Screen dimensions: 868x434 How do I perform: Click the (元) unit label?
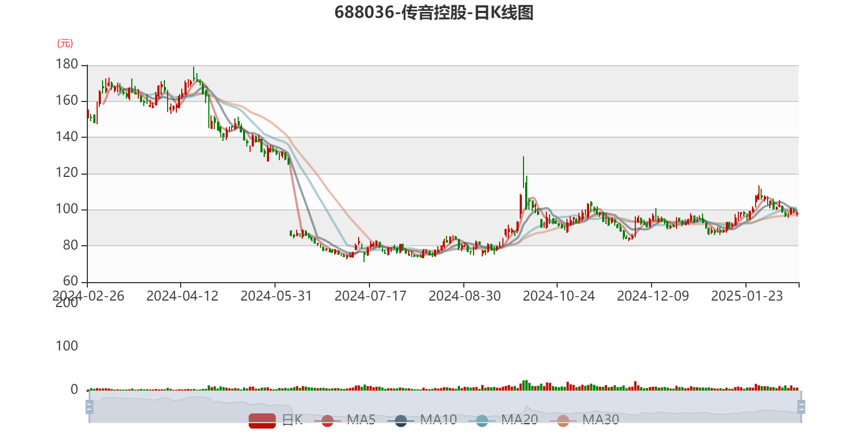pyautogui.click(x=65, y=43)
